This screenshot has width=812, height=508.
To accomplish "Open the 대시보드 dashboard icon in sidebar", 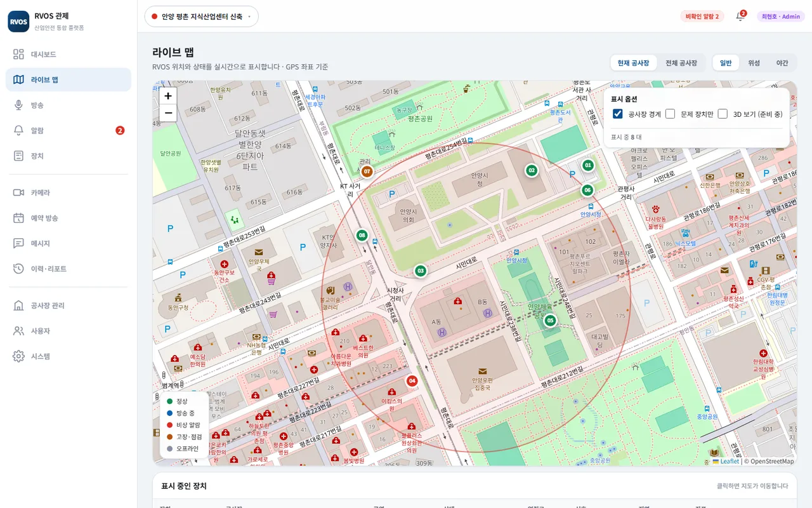I will 18,54.
